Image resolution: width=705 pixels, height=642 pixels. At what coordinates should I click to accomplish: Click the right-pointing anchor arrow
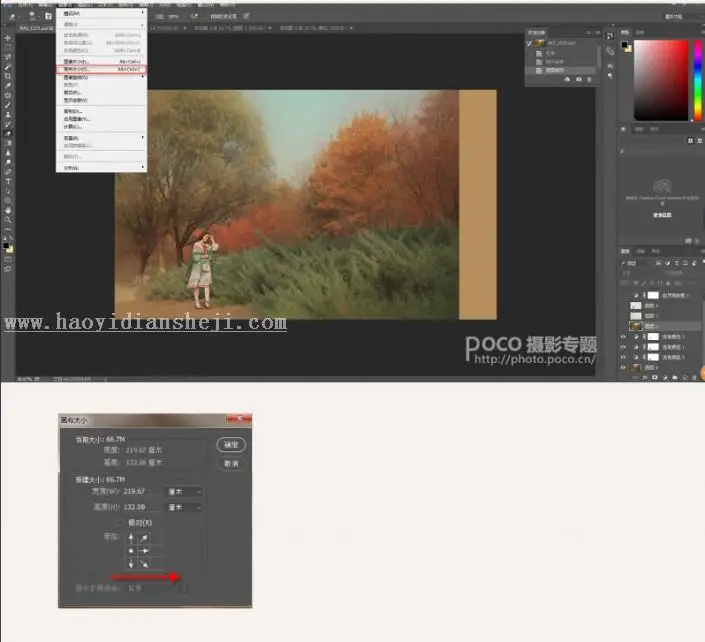(144, 551)
